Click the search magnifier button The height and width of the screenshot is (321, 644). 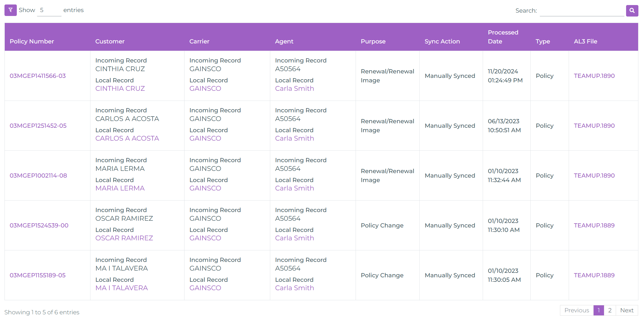click(x=632, y=11)
